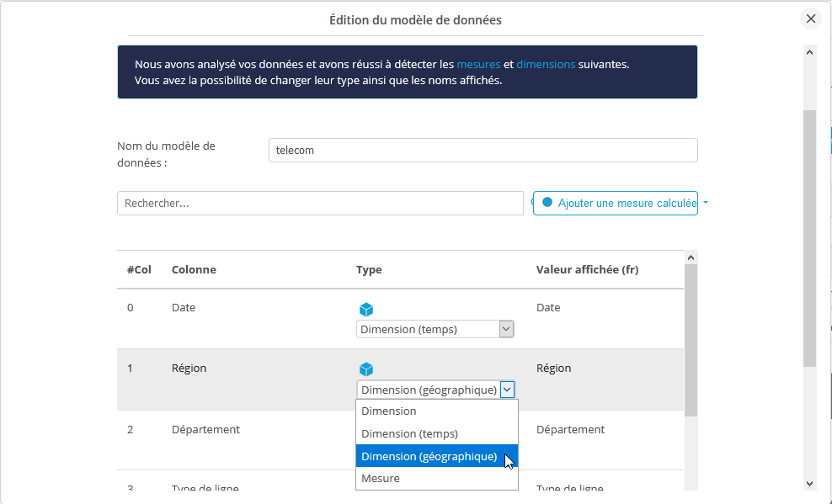
Task: Focus the data model name field 'telecom'
Action: pyautogui.click(x=483, y=150)
